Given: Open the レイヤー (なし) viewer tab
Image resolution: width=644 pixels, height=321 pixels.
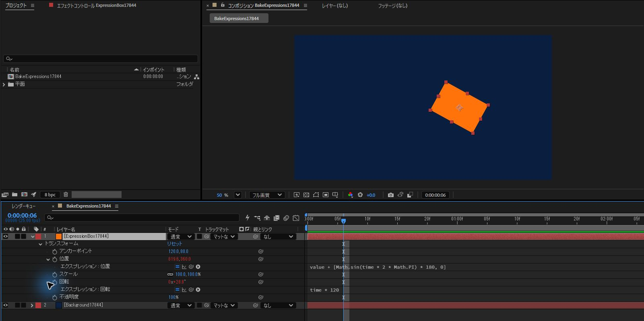Looking at the screenshot, I should 335,6.
